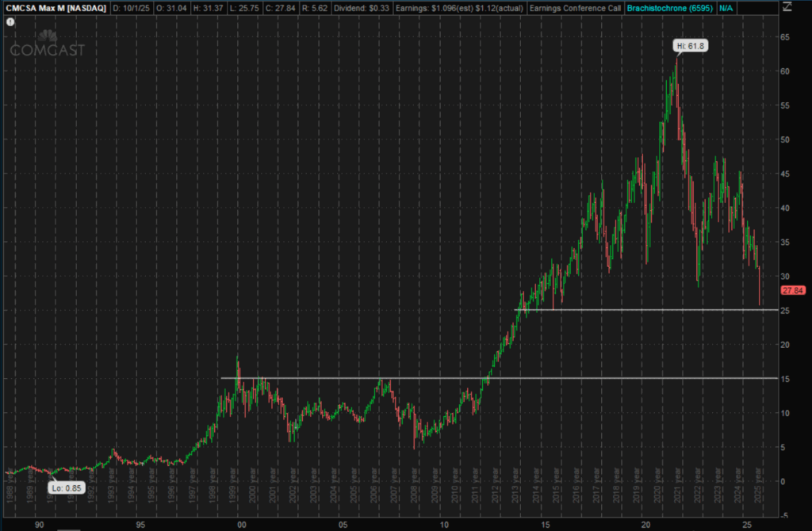The width and height of the screenshot is (812, 531).
Task: Click the 65 level on price axis
Action: pyautogui.click(x=783, y=36)
